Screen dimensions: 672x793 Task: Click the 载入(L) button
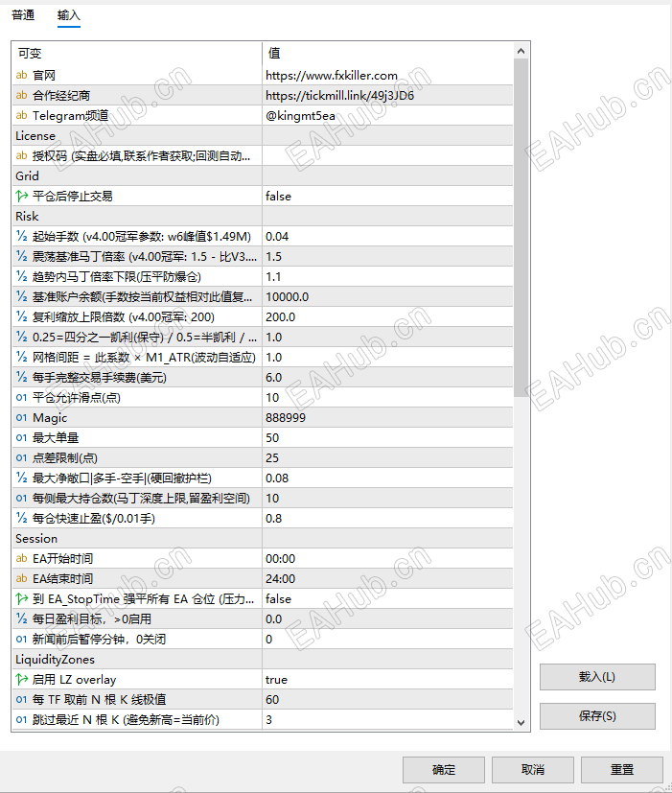(597, 677)
